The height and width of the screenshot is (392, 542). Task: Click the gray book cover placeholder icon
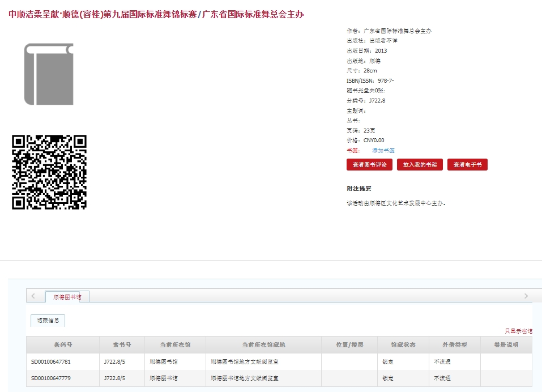tap(49, 74)
